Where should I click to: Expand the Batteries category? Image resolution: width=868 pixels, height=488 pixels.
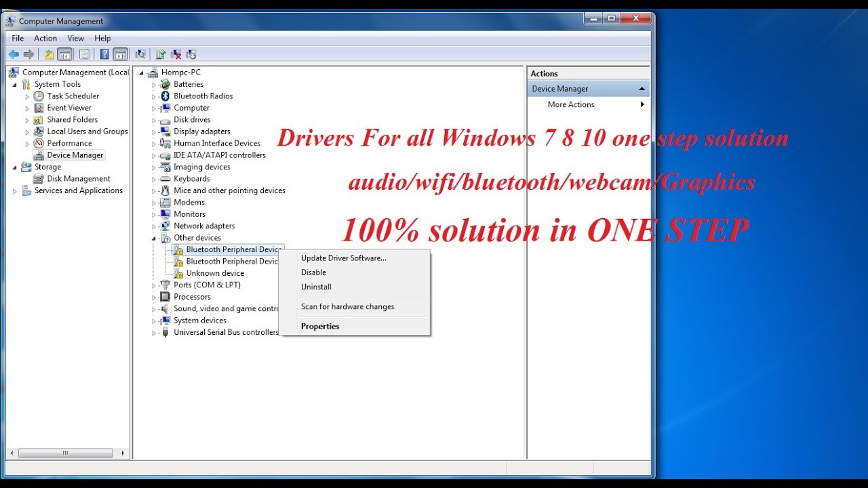tap(154, 85)
